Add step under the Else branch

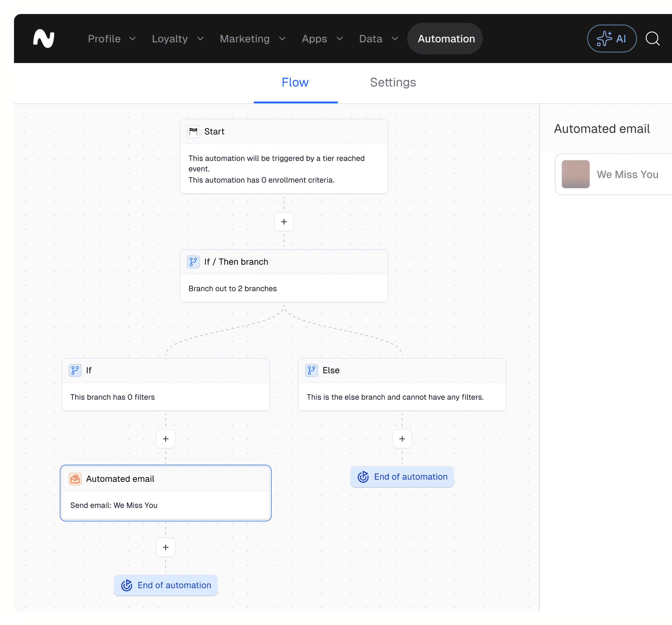pos(402,439)
